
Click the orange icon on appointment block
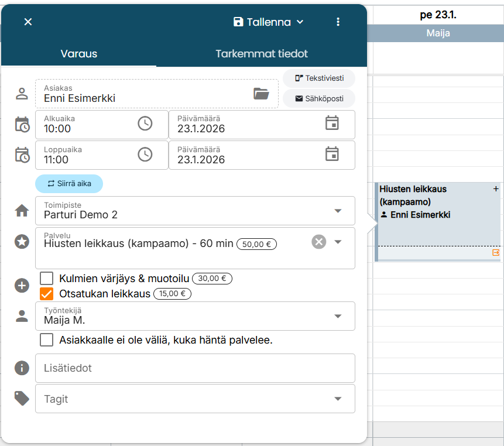(496, 253)
